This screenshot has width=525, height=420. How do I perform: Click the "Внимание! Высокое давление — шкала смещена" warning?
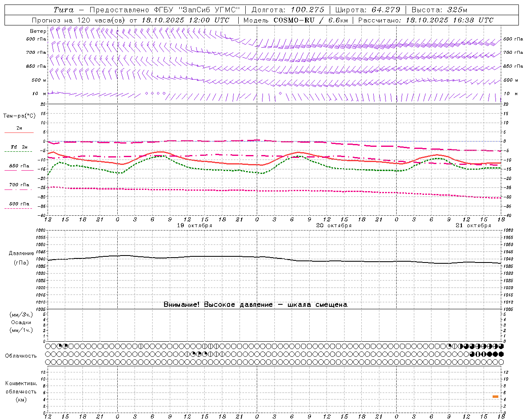(256, 305)
